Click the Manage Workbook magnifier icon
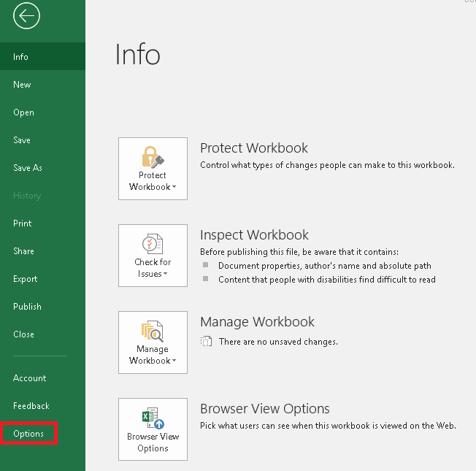 point(153,331)
